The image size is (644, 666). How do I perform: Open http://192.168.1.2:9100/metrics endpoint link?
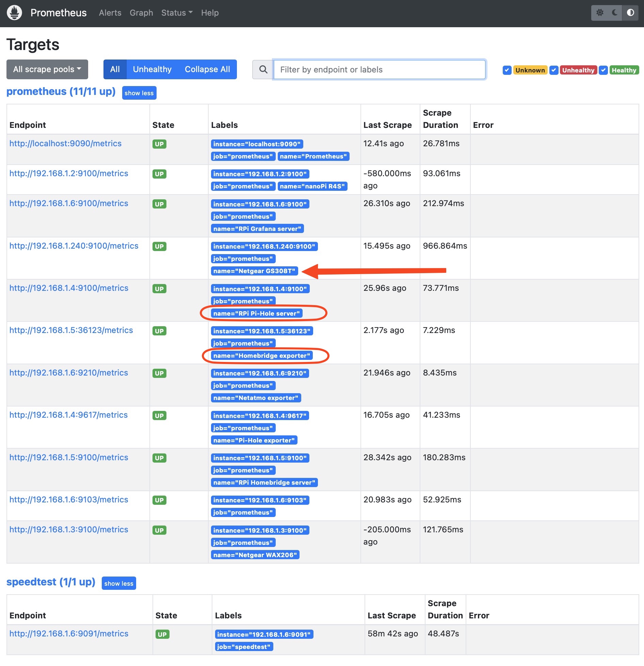click(x=69, y=173)
